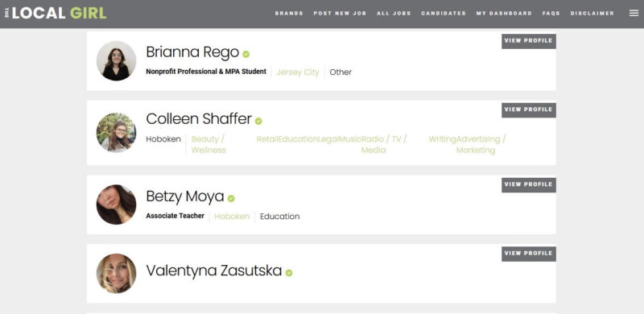View Profile button for Betzy Moya
Image resolution: width=644 pixels, height=314 pixels.
click(x=529, y=185)
